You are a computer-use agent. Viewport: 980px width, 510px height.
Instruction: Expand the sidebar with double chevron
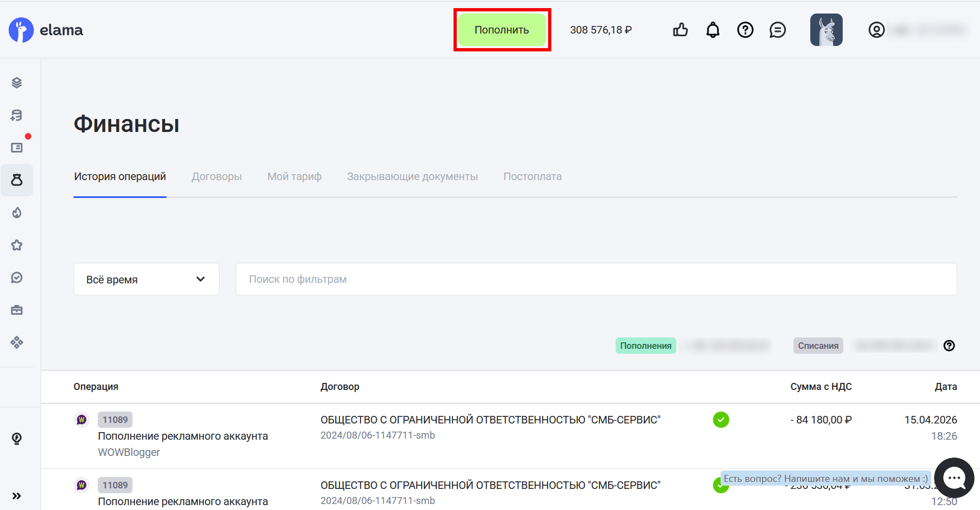coord(17,496)
